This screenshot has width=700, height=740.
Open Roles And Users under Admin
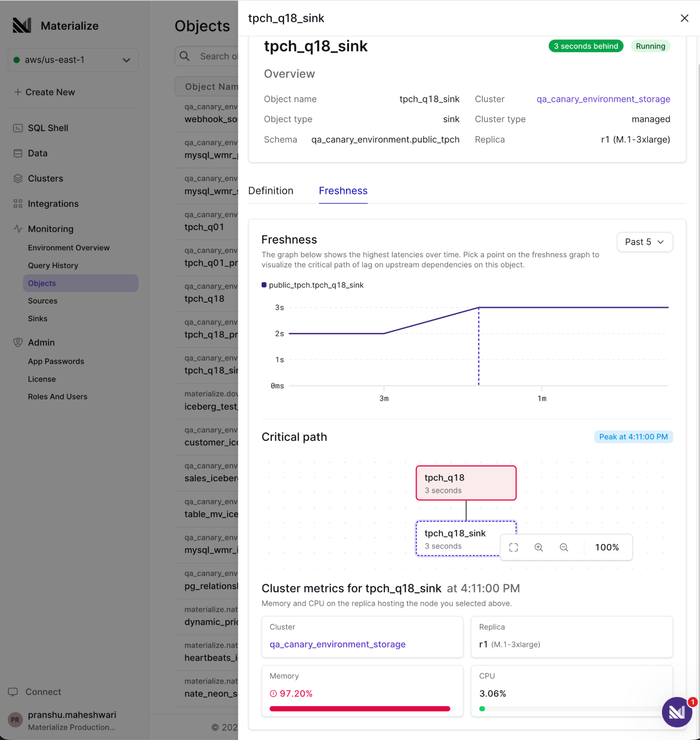coord(57,397)
